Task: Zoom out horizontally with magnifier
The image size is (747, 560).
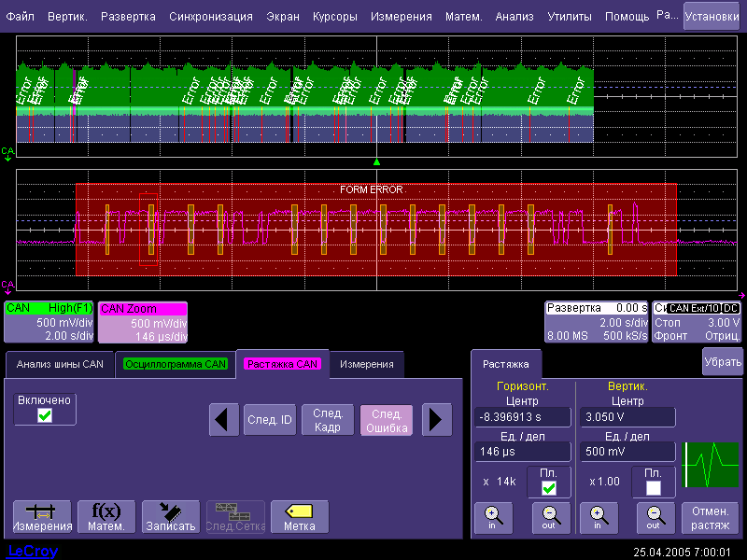Action: point(550,517)
